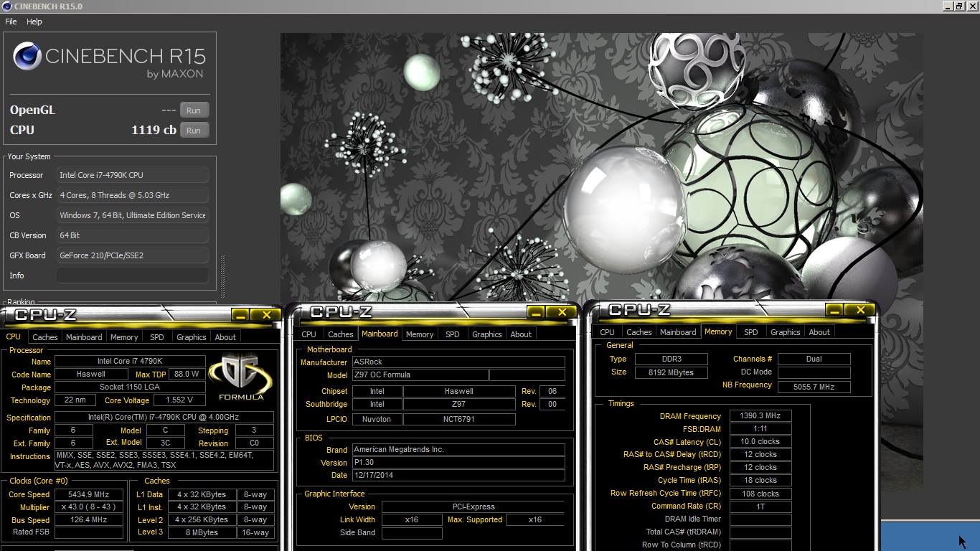Click the Core Voltage value 1.552 V
This screenshot has height=551, width=980.
coord(179,400)
